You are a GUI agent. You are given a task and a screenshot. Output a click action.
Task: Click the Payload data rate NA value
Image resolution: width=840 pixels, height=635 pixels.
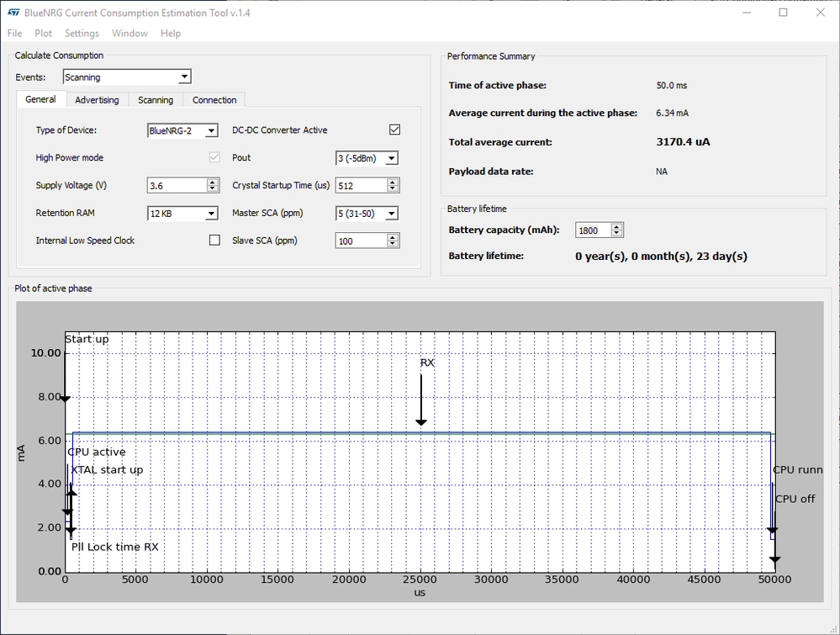pyautogui.click(x=662, y=172)
